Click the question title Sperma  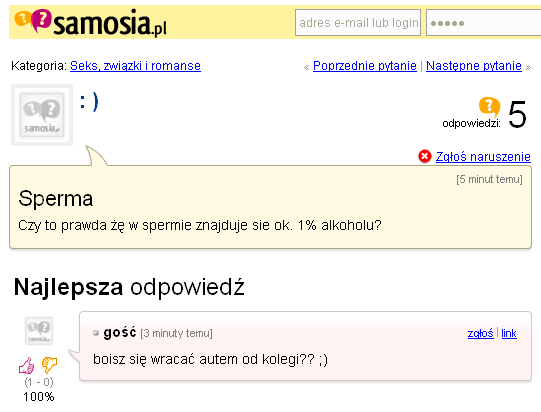[56, 199]
